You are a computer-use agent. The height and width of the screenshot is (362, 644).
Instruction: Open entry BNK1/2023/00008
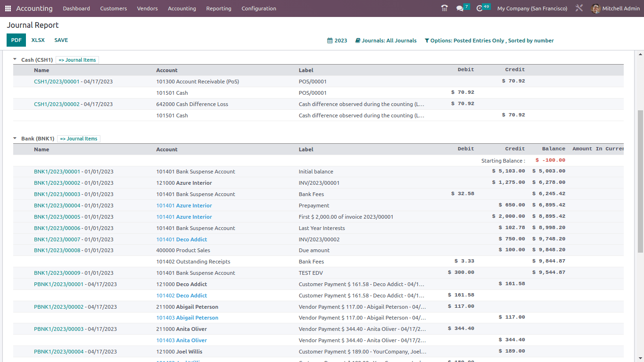[57, 250]
